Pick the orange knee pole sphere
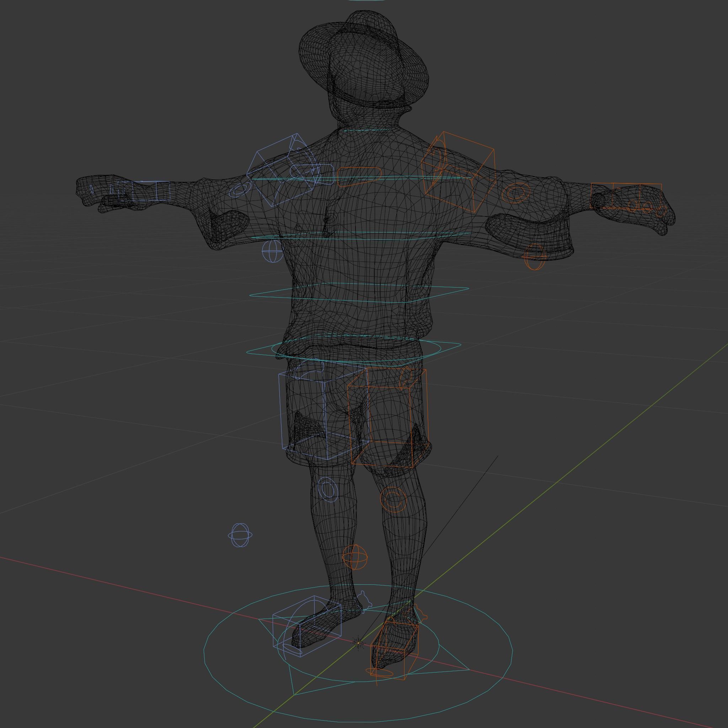Screen dimensions: 728x728 354,558
